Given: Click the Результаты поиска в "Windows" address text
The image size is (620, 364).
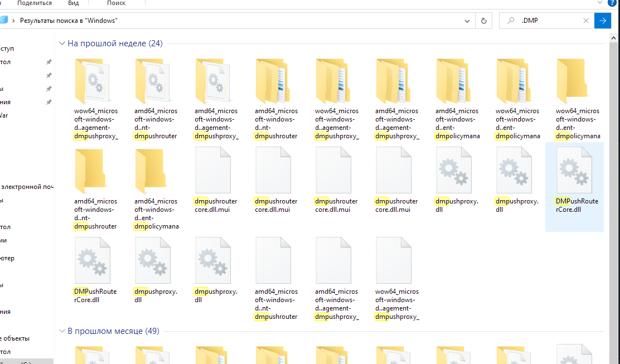Looking at the screenshot, I should (69, 21).
